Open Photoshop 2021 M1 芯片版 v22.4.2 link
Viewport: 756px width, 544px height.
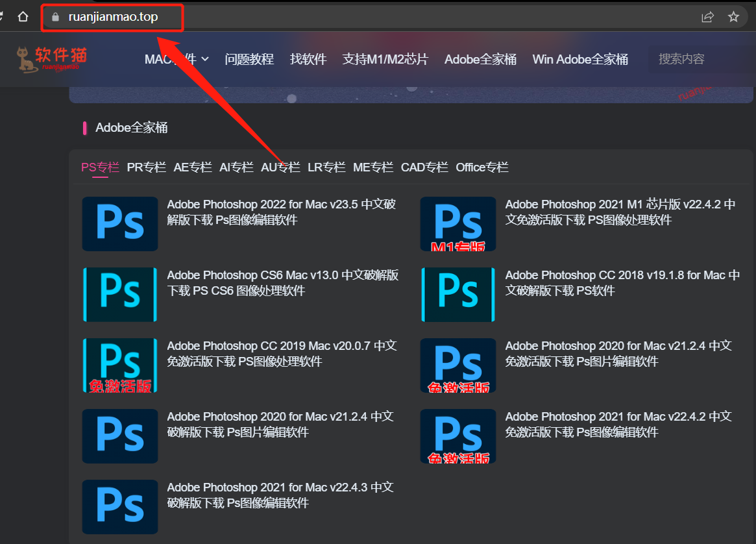click(620, 212)
